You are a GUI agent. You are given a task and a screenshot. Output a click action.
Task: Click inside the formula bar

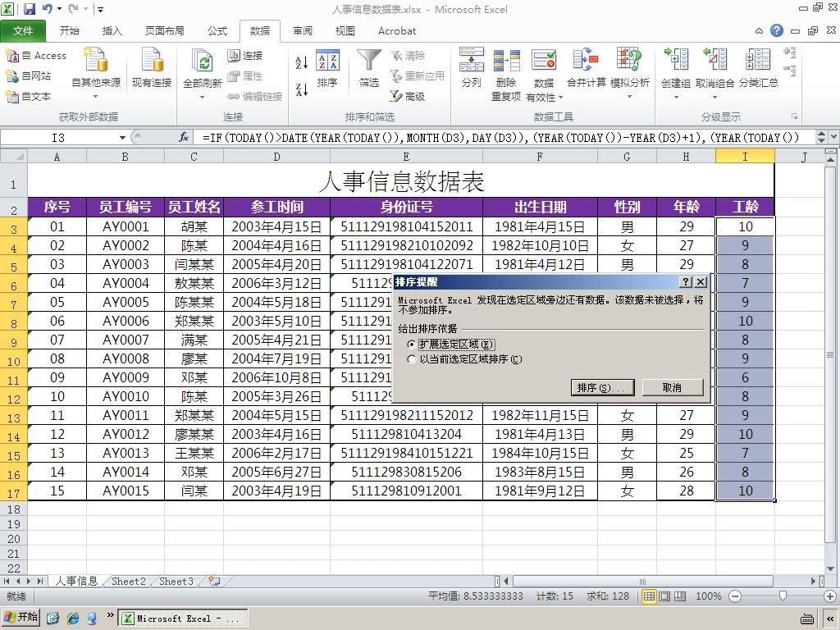click(504, 138)
